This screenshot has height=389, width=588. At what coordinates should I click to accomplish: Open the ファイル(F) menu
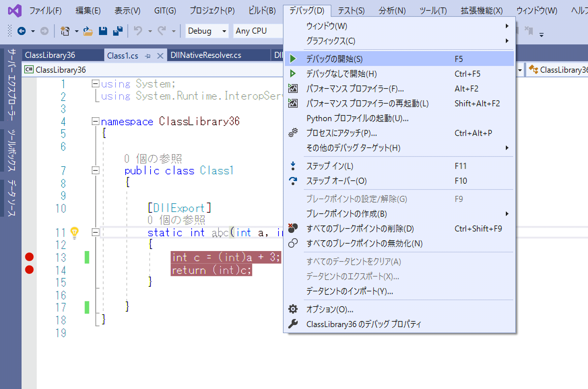[45, 11]
